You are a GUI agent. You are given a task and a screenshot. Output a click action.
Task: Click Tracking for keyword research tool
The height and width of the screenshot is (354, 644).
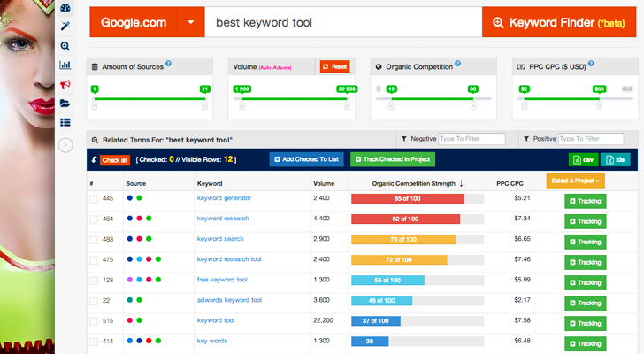[x=586, y=263]
